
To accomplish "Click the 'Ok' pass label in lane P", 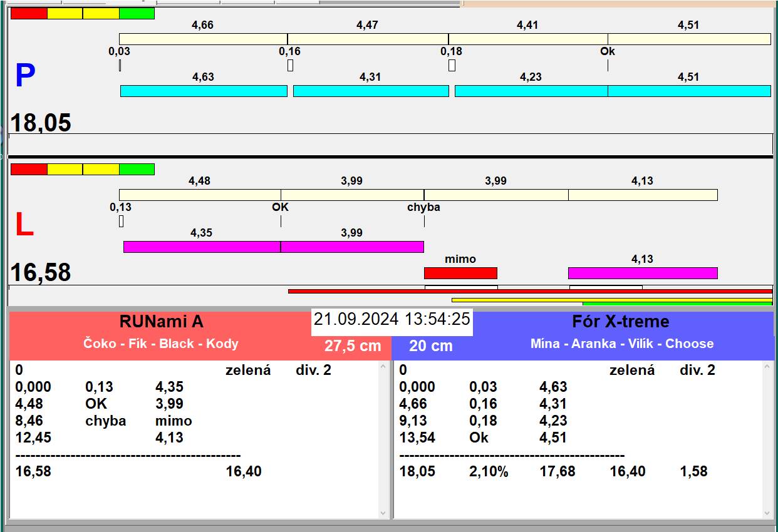I will 608,51.
